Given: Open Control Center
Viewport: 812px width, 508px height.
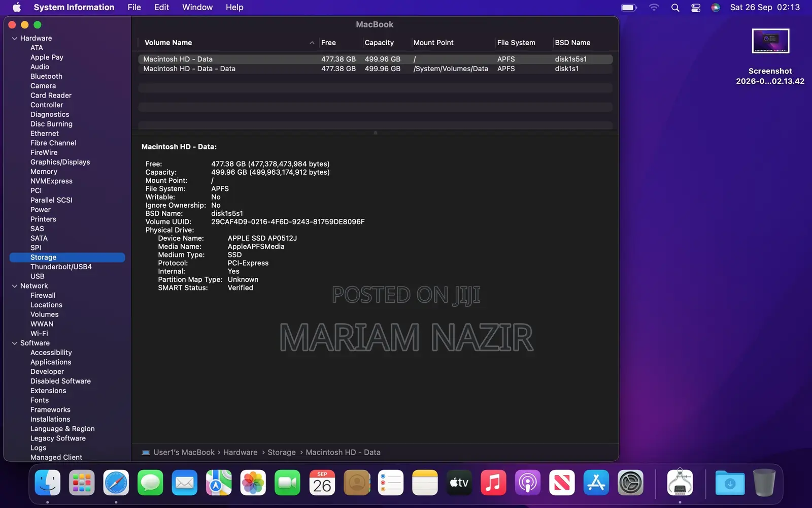Looking at the screenshot, I should tap(696, 7).
